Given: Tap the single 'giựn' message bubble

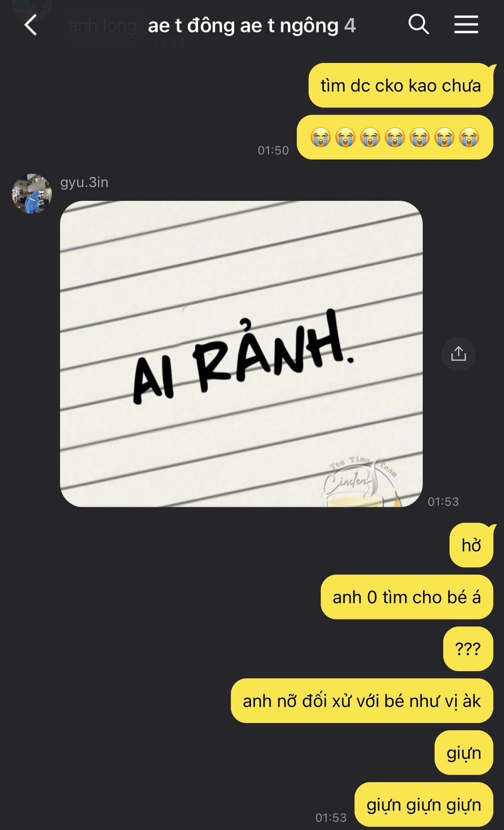Looking at the screenshot, I should pos(464,753).
